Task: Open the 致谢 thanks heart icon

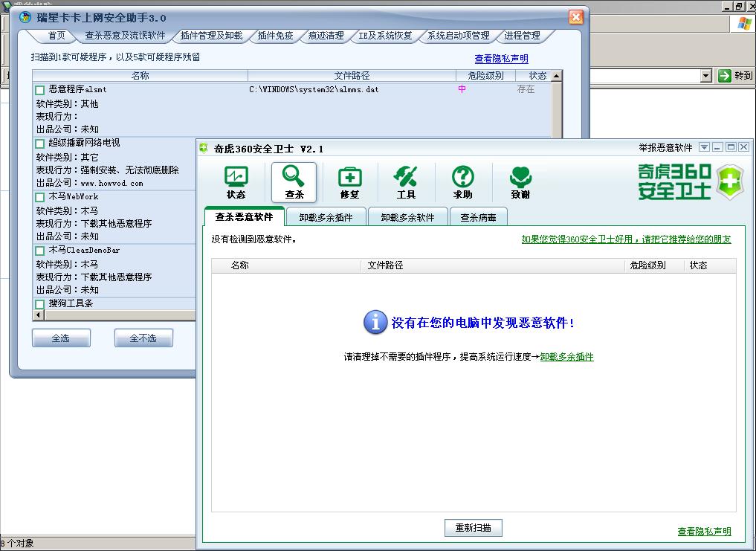Action: (520, 182)
